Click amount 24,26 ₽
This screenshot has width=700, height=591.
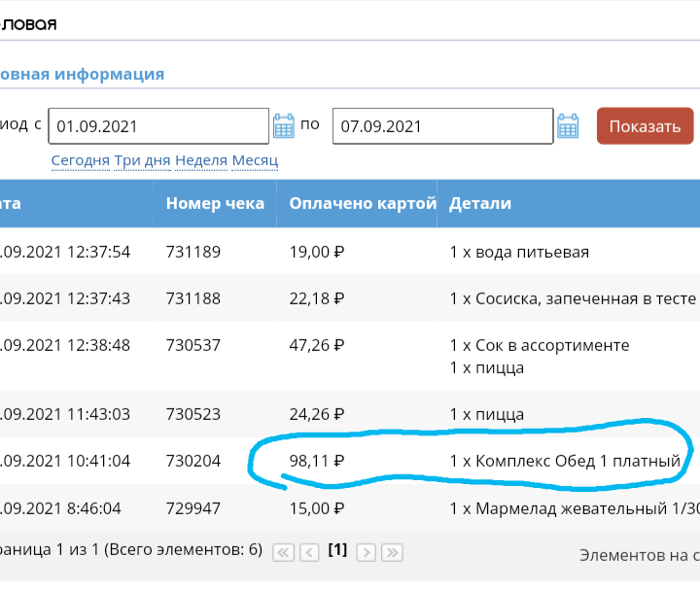[317, 415]
